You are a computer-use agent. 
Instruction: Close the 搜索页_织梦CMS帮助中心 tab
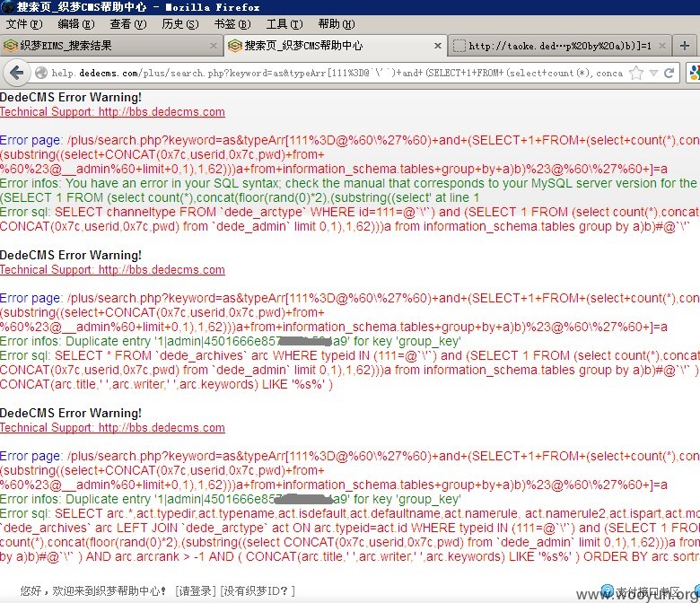[x=438, y=46]
